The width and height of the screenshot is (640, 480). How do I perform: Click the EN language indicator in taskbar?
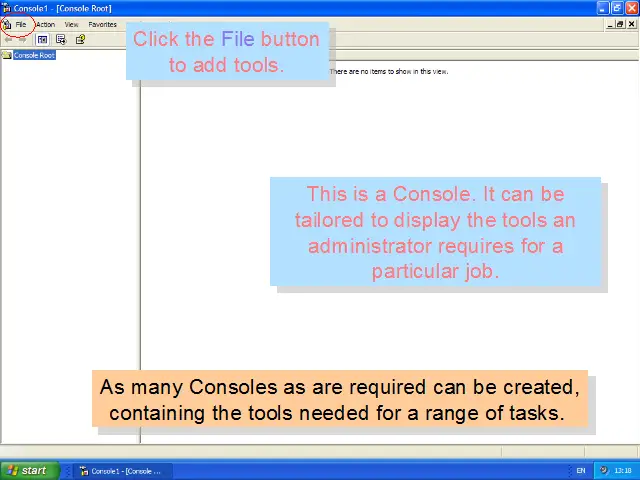(x=581, y=471)
